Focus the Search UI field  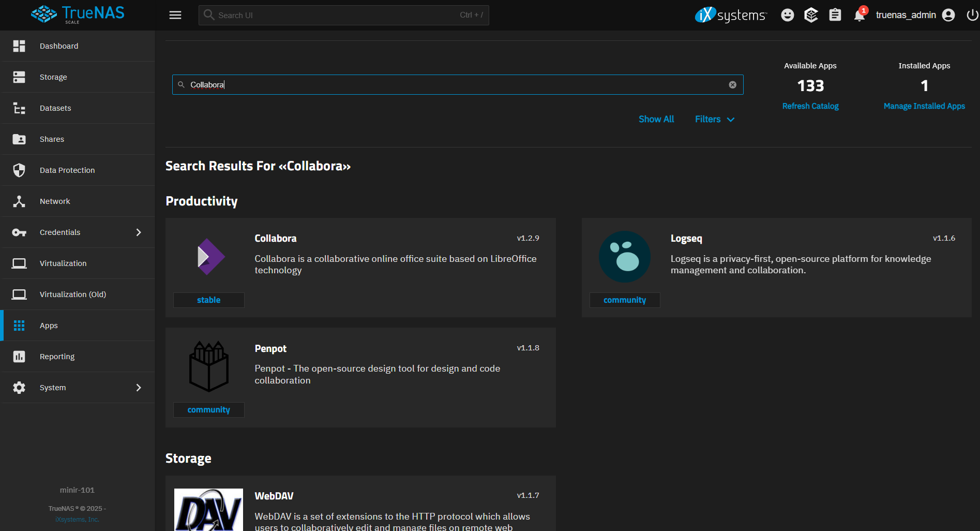(343, 15)
